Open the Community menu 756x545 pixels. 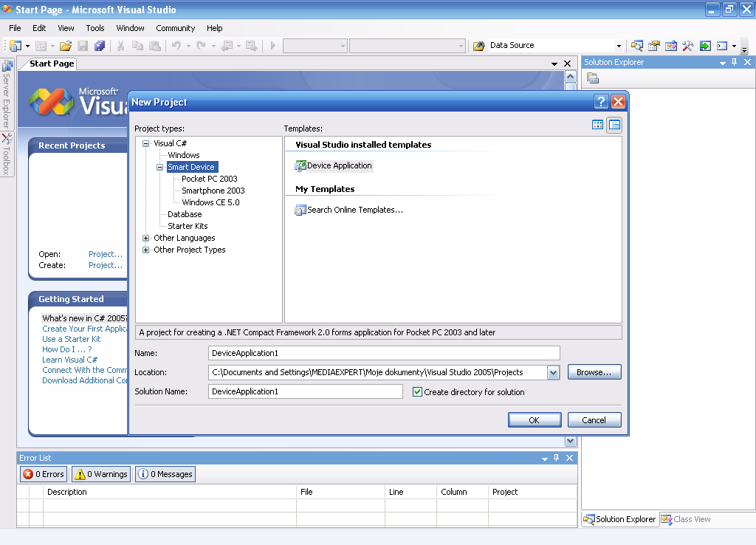(x=176, y=28)
